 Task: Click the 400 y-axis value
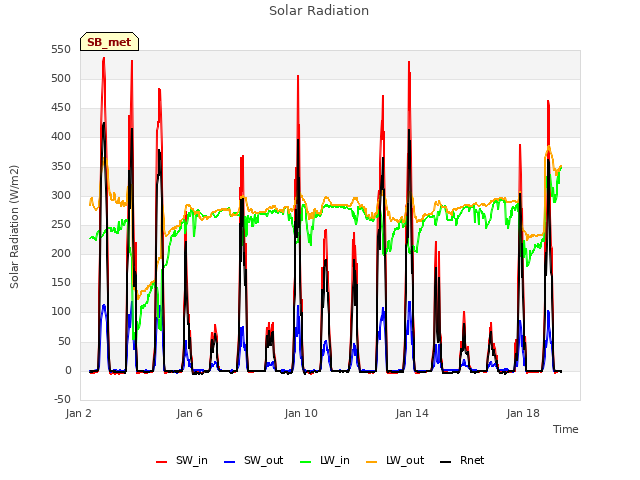(61, 137)
